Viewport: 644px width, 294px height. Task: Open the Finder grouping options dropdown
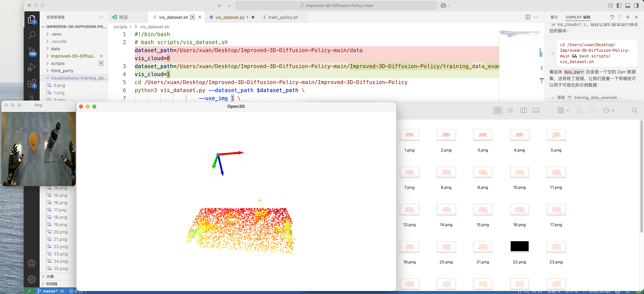click(x=563, y=110)
